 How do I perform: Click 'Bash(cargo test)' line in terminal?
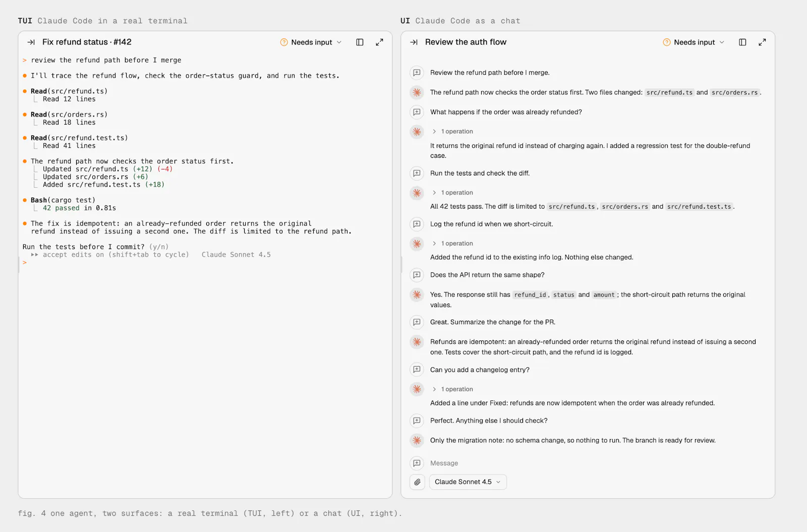(63, 200)
